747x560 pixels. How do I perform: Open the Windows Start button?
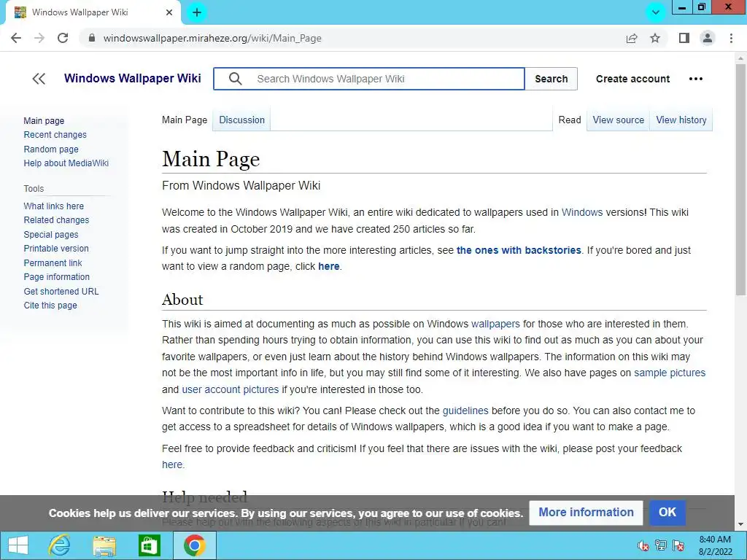pyautogui.click(x=18, y=545)
